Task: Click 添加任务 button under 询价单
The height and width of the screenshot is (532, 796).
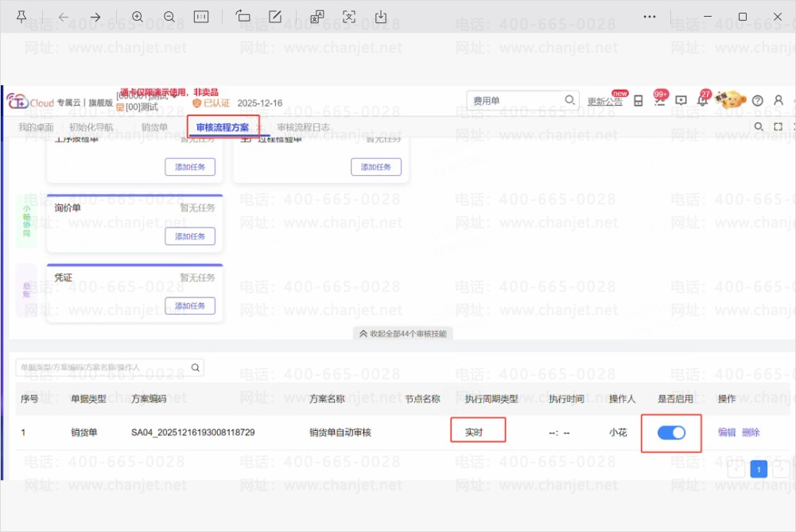Action: pos(190,236)
